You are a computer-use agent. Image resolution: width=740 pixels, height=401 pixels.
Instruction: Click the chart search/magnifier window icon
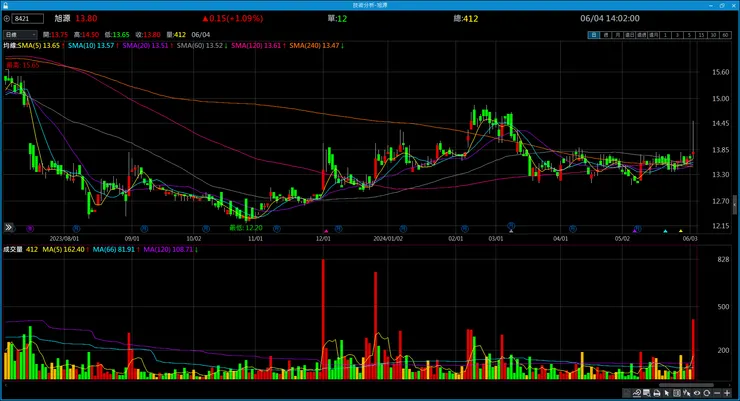[x=647, y=393]
